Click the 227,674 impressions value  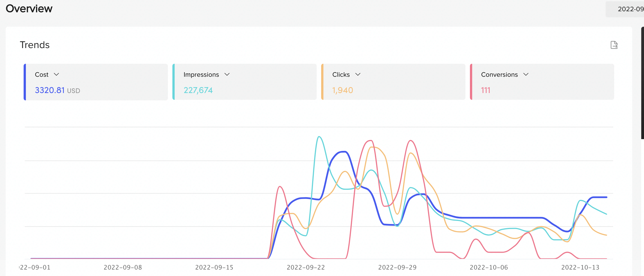tap(198, 90)
